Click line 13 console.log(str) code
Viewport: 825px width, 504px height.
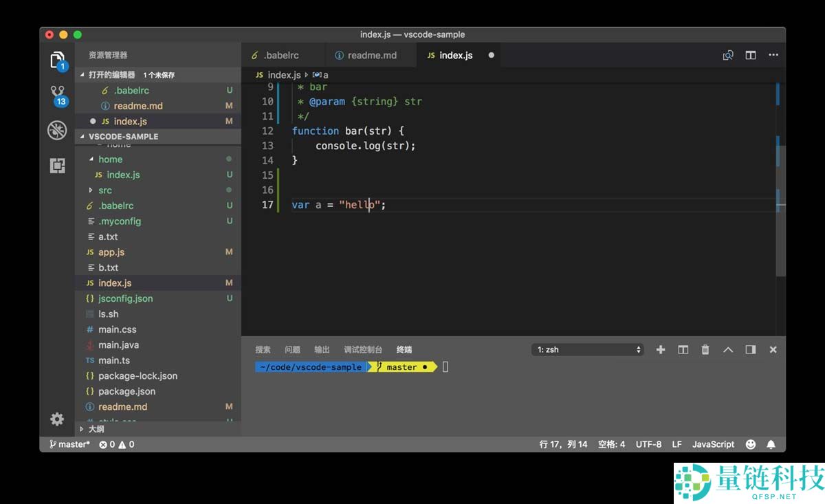tap(366, 146)
